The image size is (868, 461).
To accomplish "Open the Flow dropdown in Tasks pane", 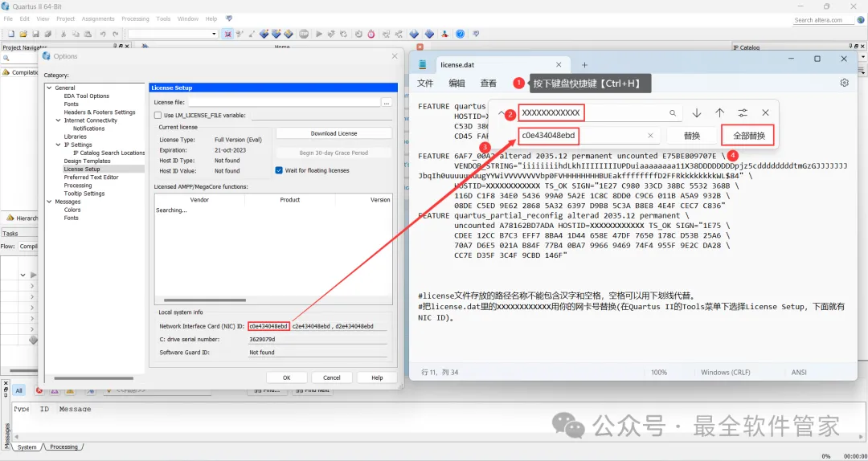I will coord(27,247).
